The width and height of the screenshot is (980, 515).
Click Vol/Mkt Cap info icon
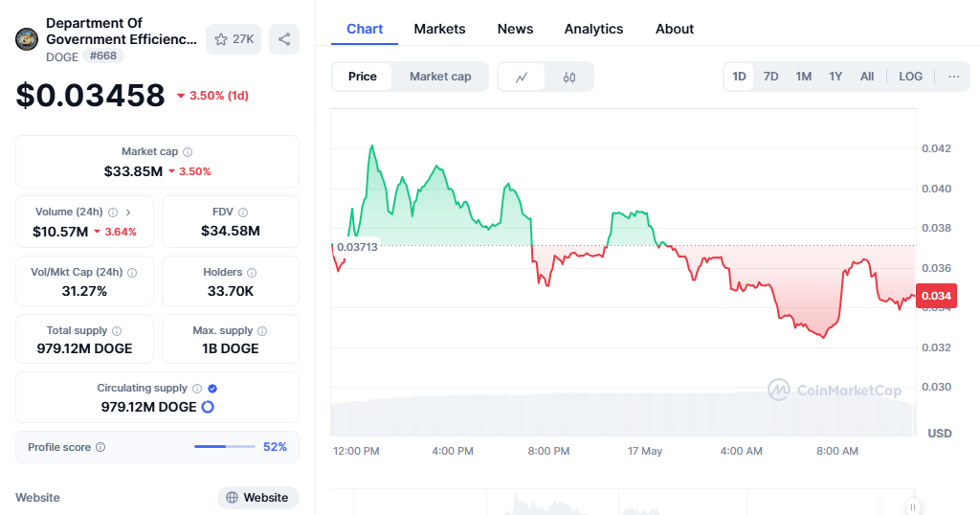pos(132,273)
